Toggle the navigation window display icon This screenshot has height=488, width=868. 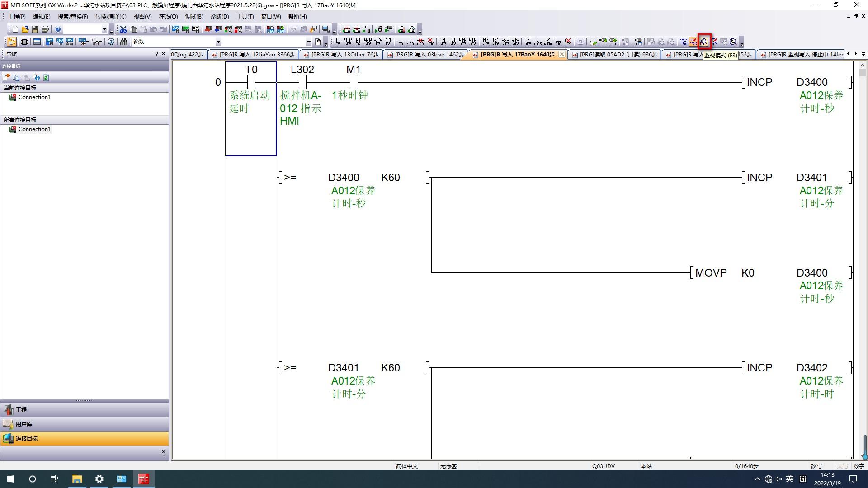click(12, 42)
